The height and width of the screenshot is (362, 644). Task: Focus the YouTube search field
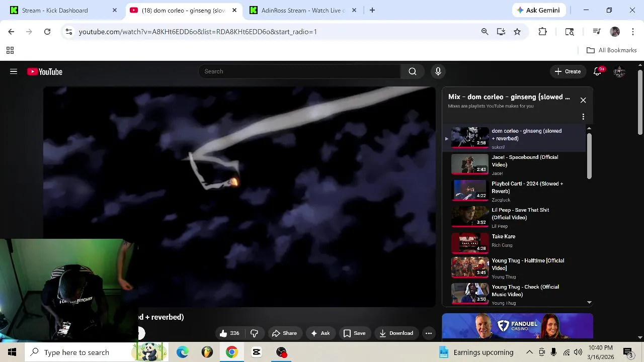click(300, 71)
